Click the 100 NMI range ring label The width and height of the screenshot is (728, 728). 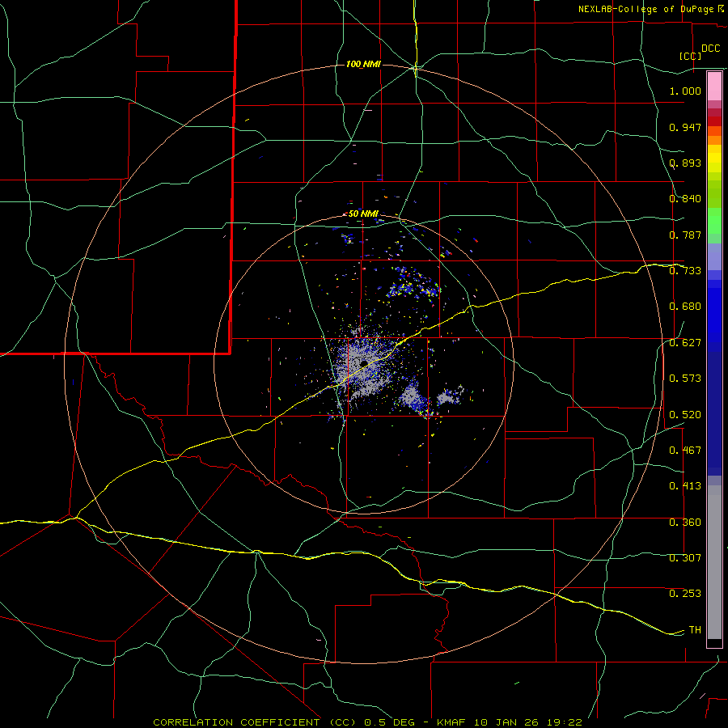coord(363,64)
